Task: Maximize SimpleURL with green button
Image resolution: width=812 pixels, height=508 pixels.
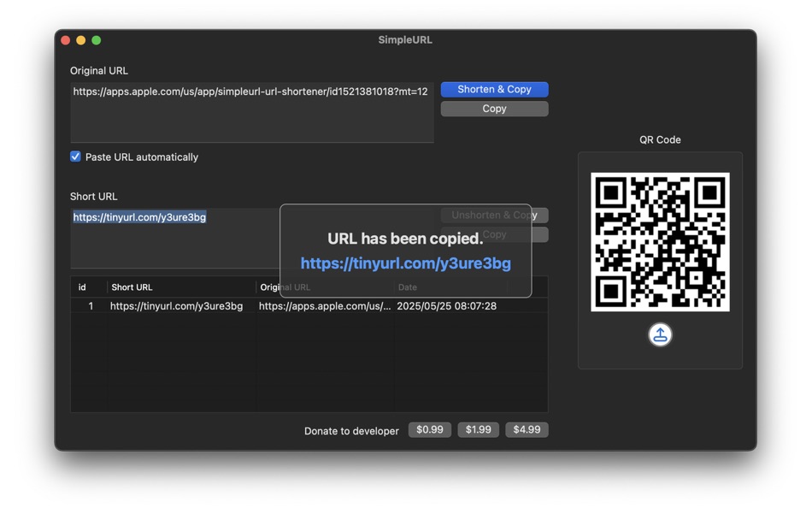Action: point(97,40)
